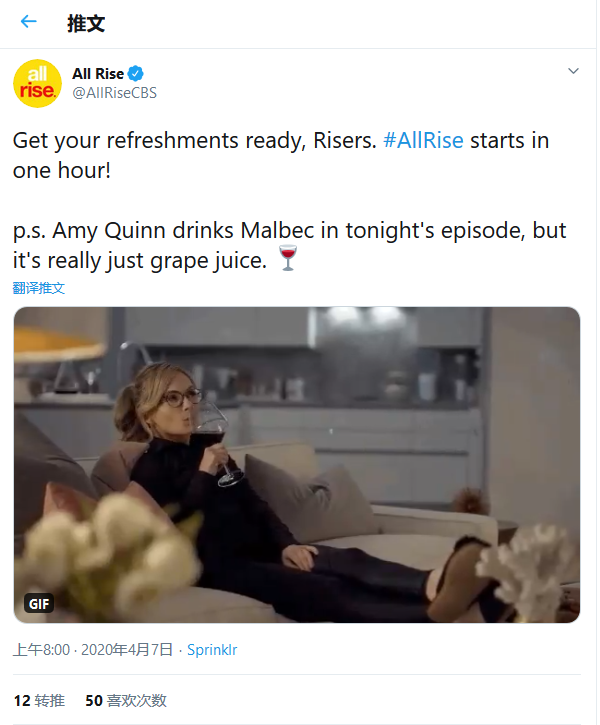View the 12 转推 retweets list
The image size is (600, 725).
point(39,700)
